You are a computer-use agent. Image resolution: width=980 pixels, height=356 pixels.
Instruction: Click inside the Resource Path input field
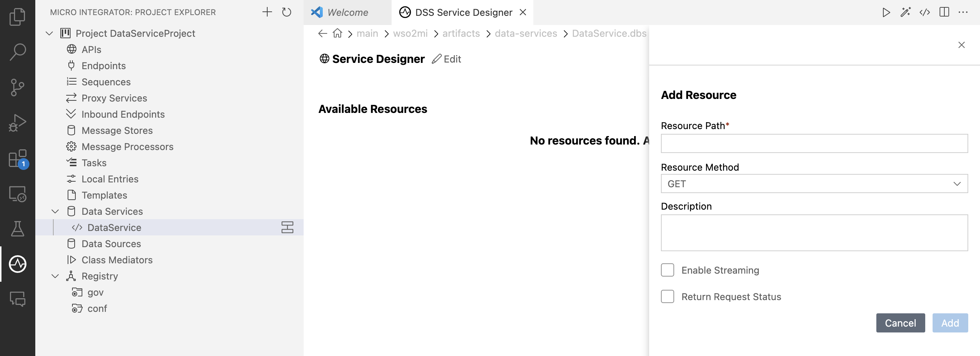[x=814, y=143]
